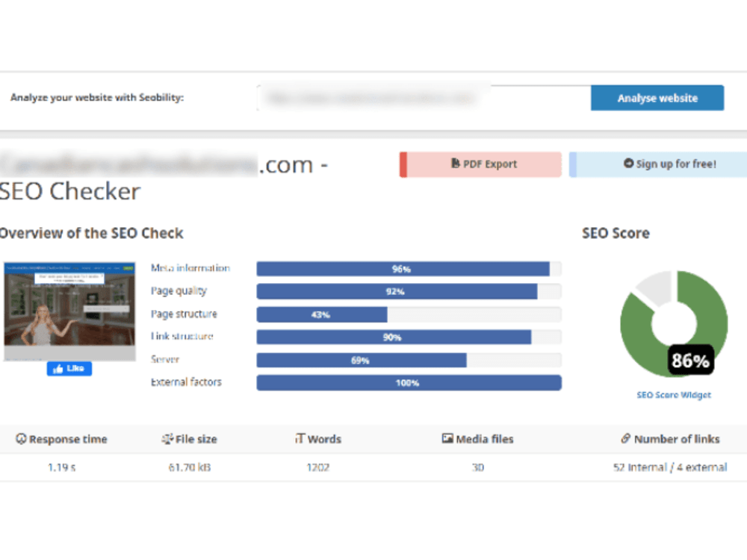Click the thumbs-up icon on Like

pyautogui.click(x=58, y=369)
